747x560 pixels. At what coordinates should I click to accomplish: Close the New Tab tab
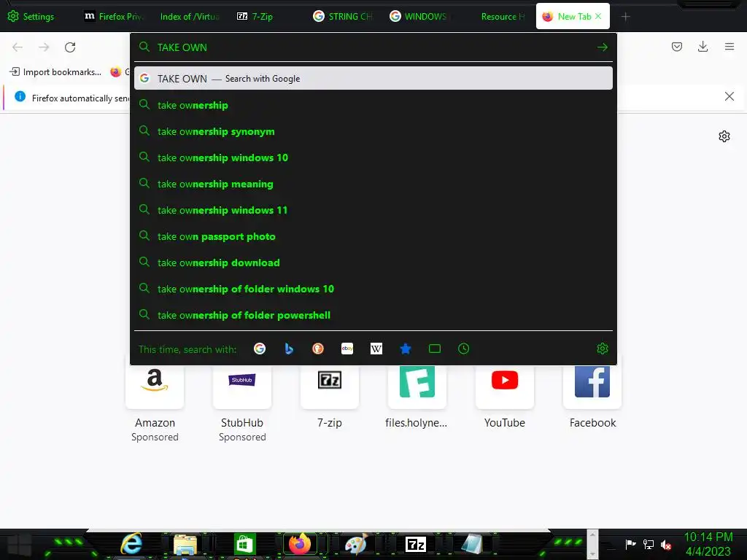point(598,16)
